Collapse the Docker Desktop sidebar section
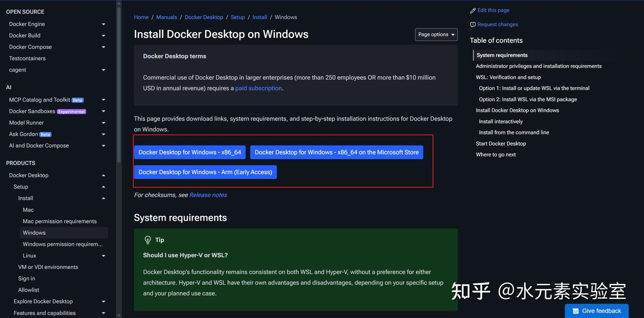 [103, 175]
